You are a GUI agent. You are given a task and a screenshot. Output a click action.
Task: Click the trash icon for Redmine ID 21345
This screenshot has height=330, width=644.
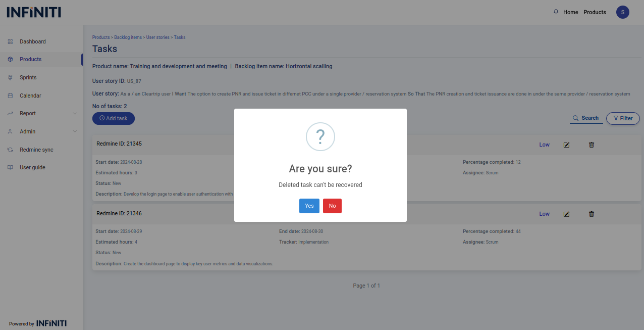[x=592, y=145]
